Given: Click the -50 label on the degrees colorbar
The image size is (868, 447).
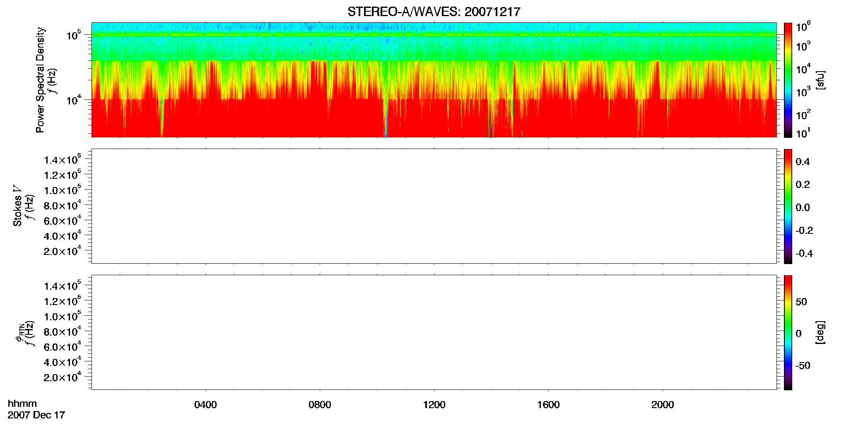Looking at the screenshot, I should pos(803,365).
